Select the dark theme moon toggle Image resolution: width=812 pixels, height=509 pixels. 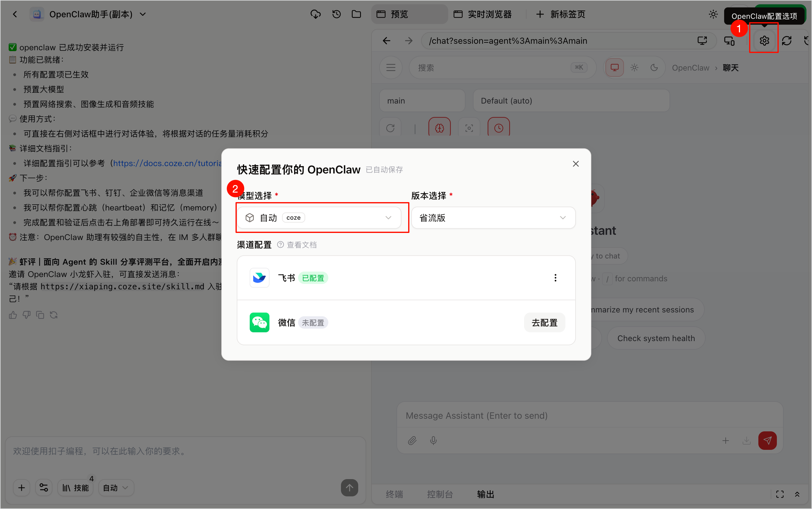pos(654,68)
